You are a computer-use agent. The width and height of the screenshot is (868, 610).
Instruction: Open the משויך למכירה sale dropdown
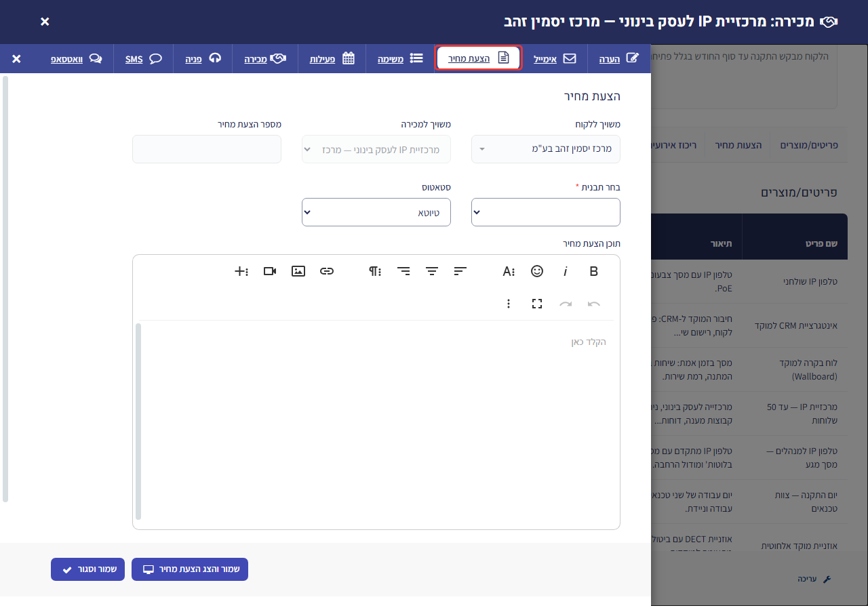coord(376,149)
